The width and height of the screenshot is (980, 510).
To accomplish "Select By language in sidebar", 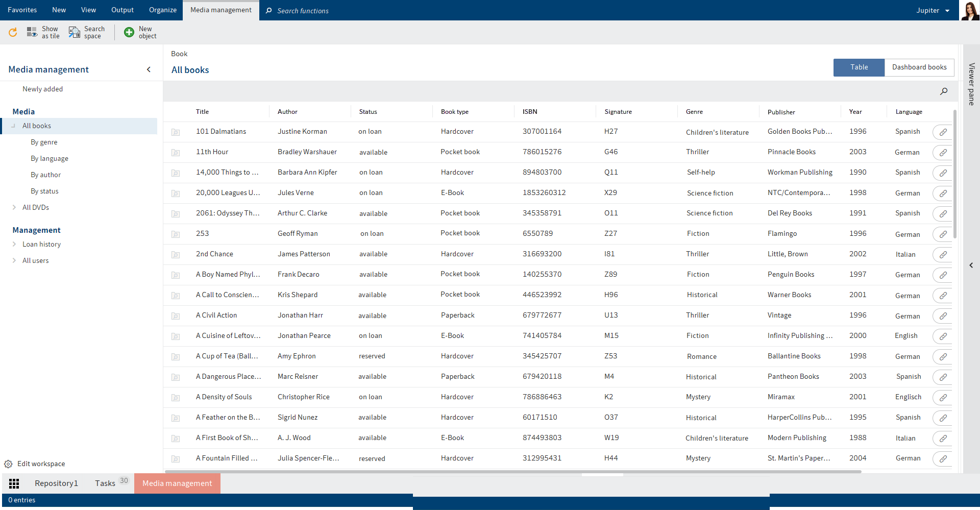I will point(50,158).
